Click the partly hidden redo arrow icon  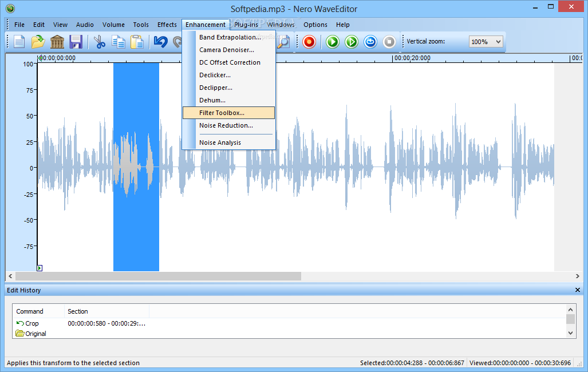[x=177, y=42]
